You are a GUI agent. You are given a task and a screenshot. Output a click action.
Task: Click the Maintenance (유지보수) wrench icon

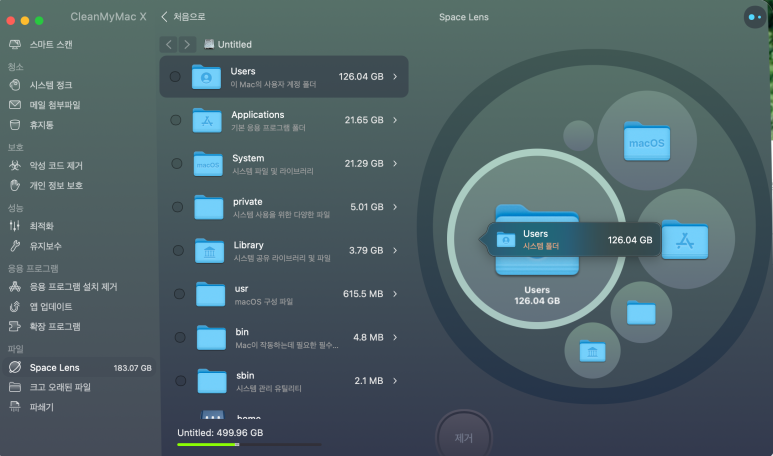click(15, 246)
